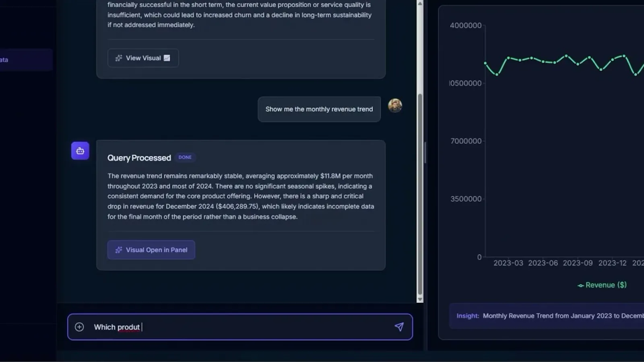
Task: Click the 2023-03 x-axis label
Action: click(x=508, y=263)
